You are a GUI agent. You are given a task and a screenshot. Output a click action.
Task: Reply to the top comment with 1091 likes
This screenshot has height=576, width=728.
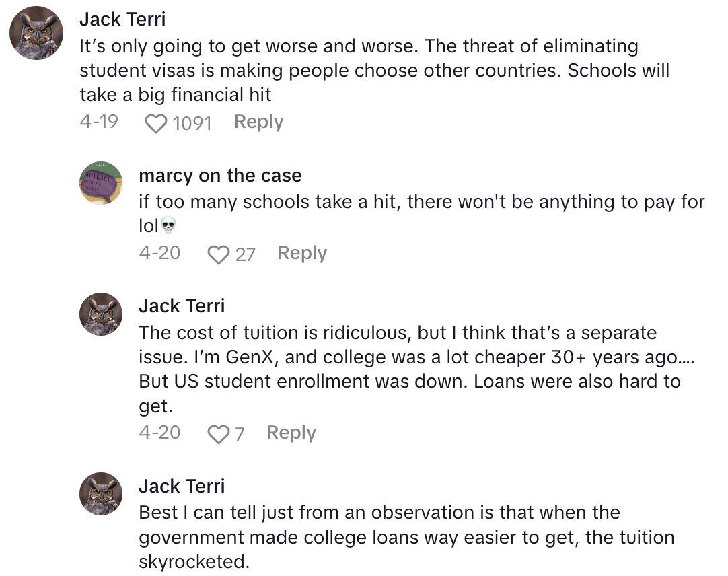[x=258, y=122]
